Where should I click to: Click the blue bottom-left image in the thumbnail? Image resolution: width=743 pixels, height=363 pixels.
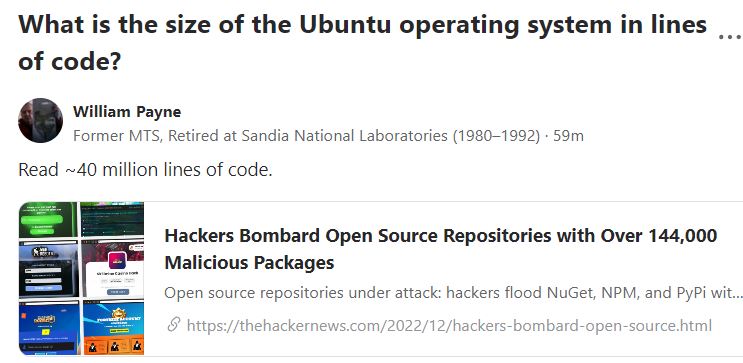coord(50,328)
